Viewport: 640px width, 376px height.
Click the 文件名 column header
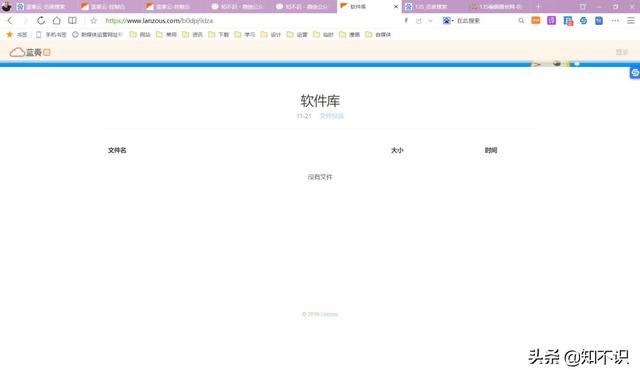pos(117,150)
